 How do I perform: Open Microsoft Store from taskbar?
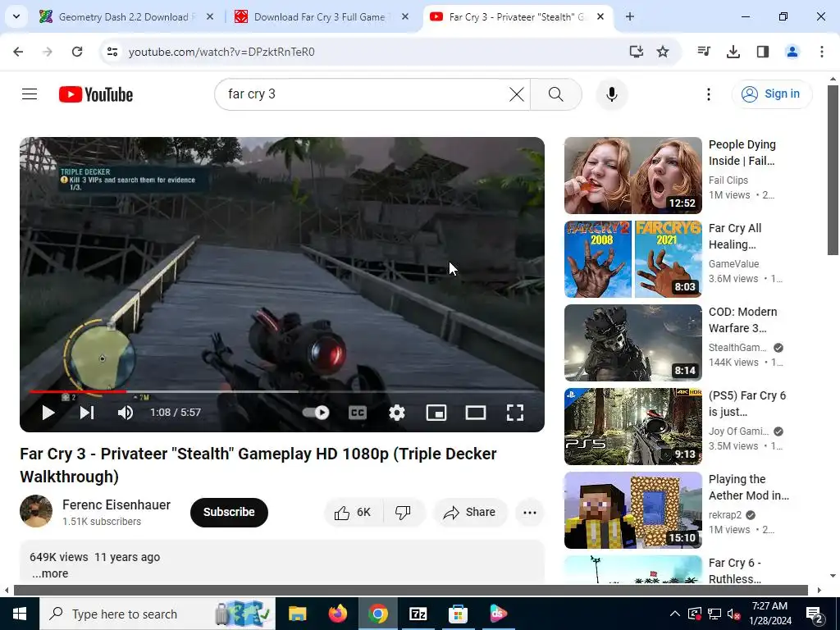(x=458, y=614)
